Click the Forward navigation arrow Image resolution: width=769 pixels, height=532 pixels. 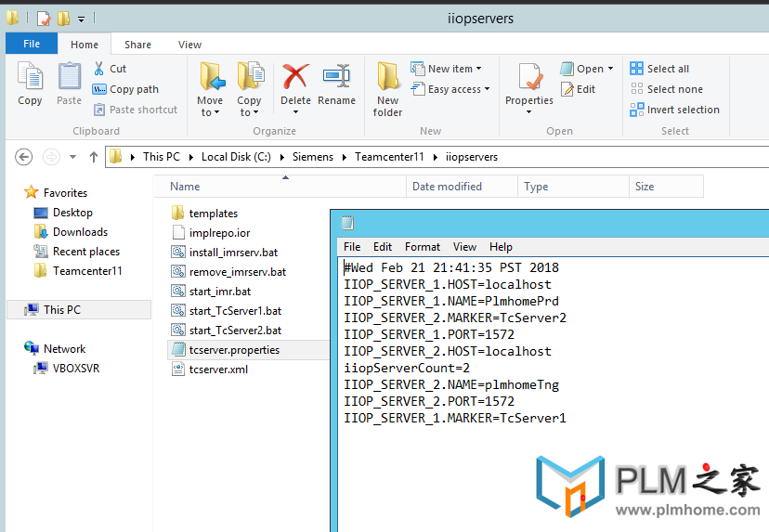click(51, 157)
